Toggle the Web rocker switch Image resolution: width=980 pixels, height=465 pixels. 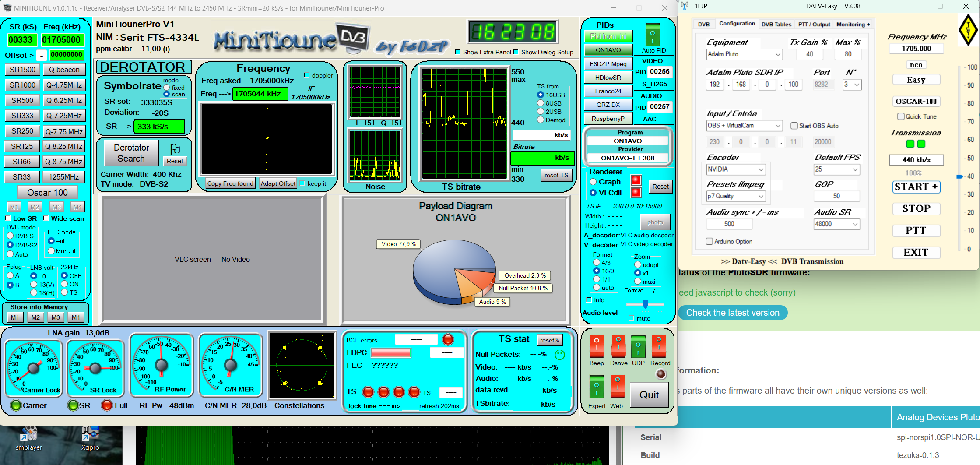(x=617, y=387)
